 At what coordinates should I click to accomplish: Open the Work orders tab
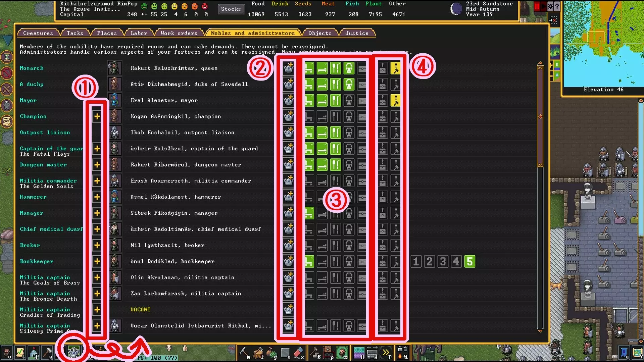[x=179, y=33]
